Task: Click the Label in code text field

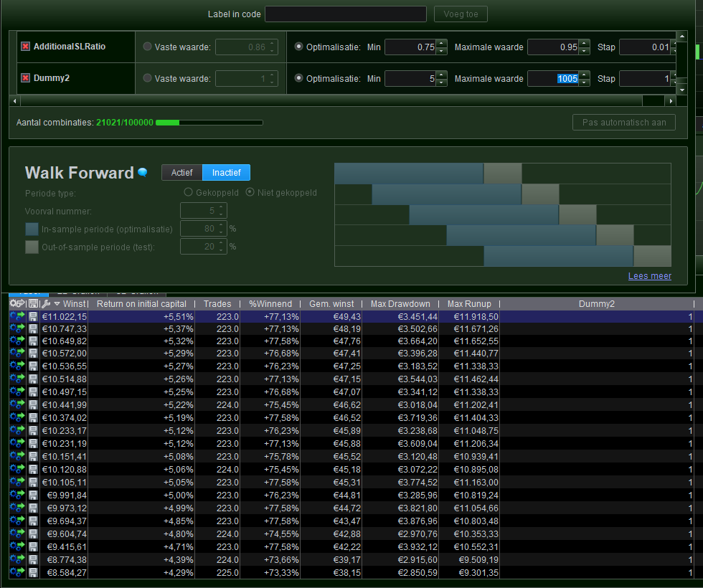Action: pos(345,14)
